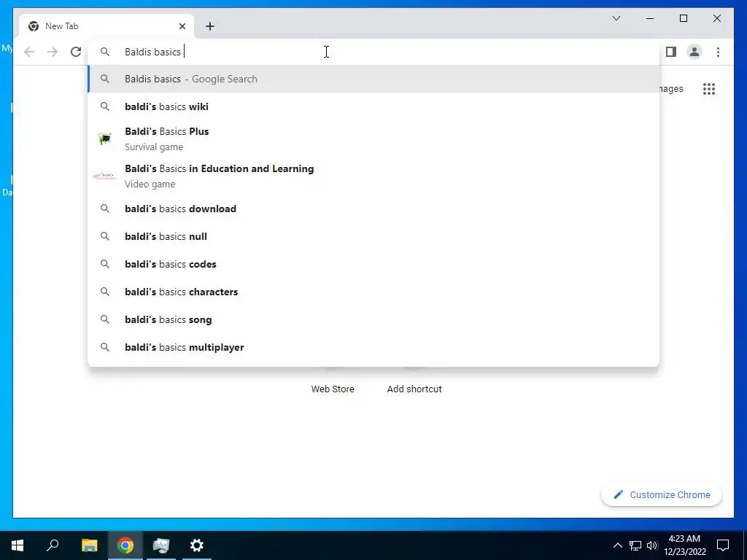Open the Chrome profile avatar
747x560 pixels.
[694, 52]
